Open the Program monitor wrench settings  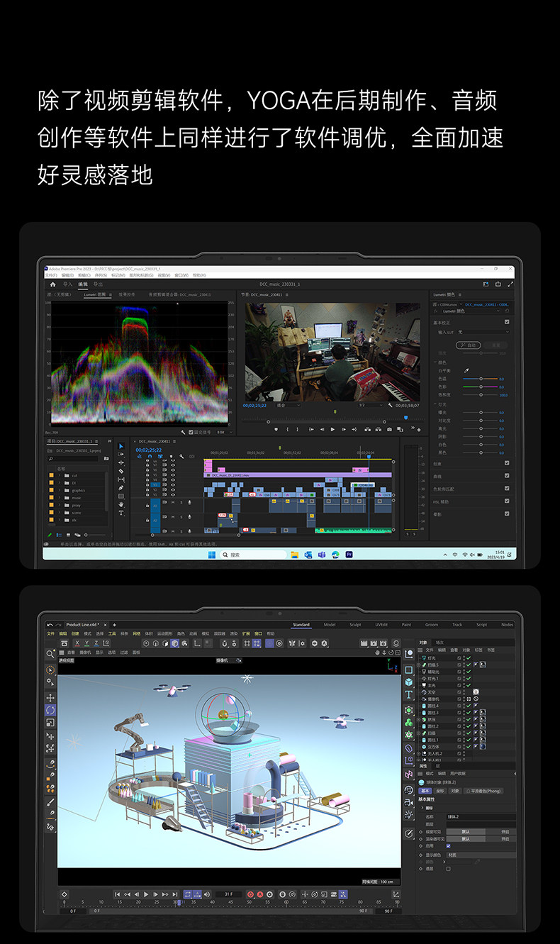coord(391,405)
